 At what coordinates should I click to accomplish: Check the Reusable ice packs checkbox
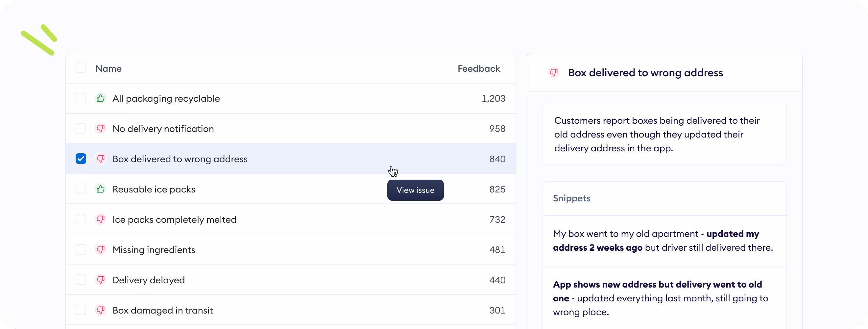click(x=81, y=189)
